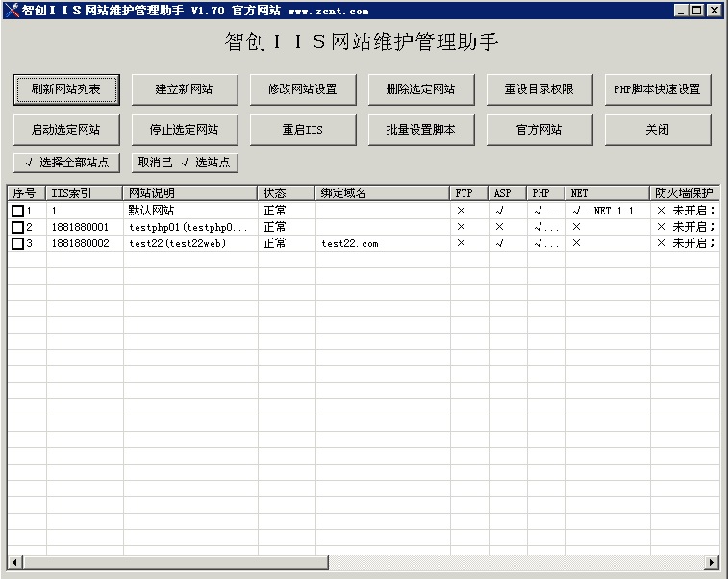The height and width of the screenshot is (579, 728).
Task: Click 删除选定网站 button
Action: pos(421,89)
